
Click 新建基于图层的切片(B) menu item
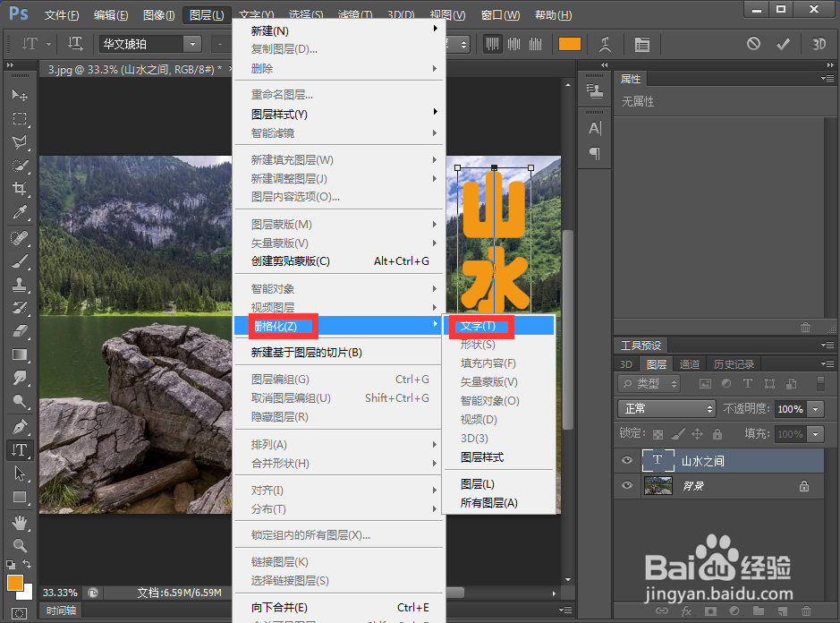pyautogui.click(x=339, y=353)
